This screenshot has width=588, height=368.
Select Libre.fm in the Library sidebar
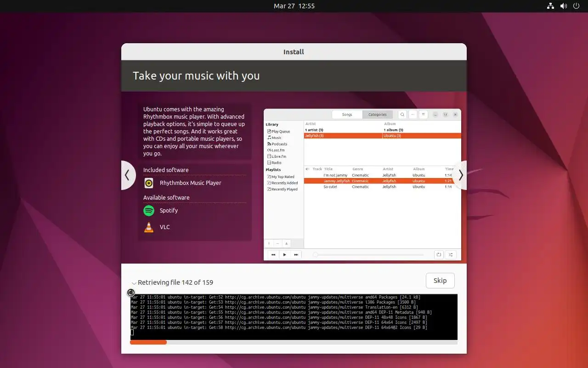[276, 156]
